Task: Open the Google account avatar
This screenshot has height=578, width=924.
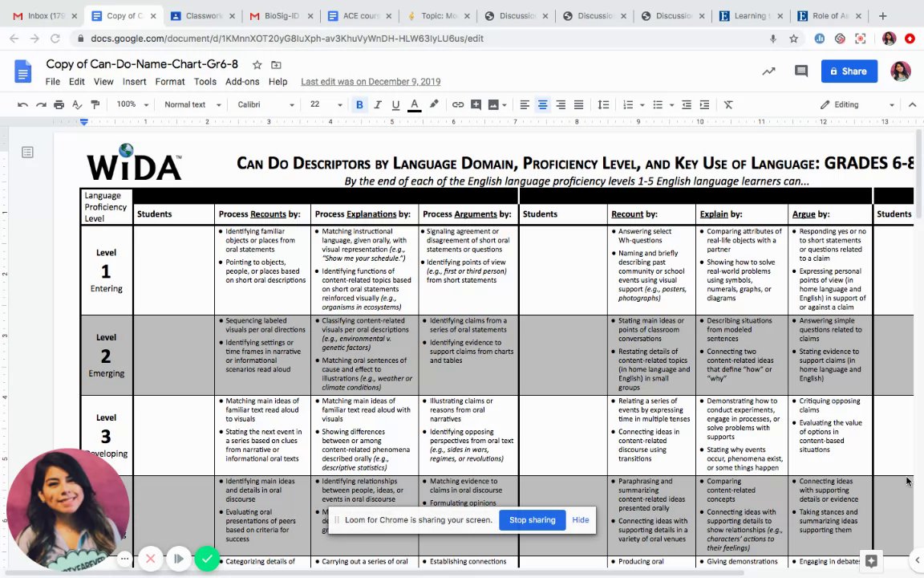Action: (901, 71)
